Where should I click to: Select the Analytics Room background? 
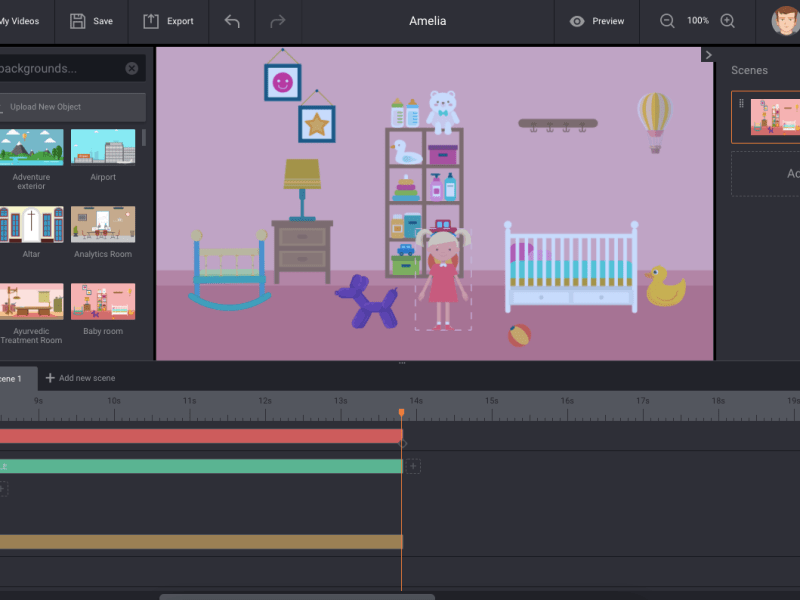(103, 224)
